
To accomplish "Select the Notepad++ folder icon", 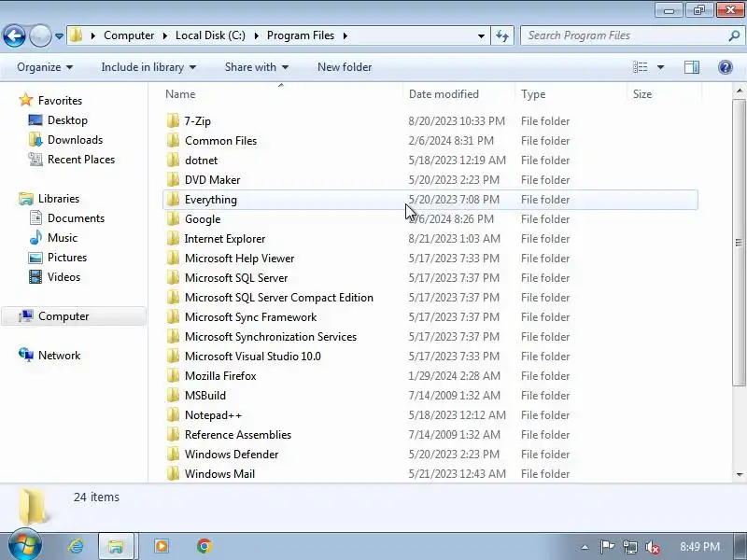I will [x=173, y=414].
